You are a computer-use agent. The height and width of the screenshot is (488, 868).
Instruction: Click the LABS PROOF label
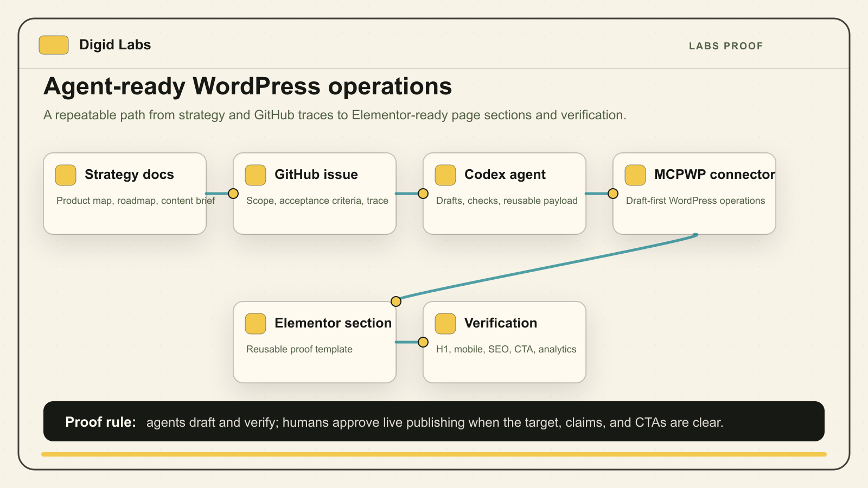pyautogui.click(x=726, y=46)
